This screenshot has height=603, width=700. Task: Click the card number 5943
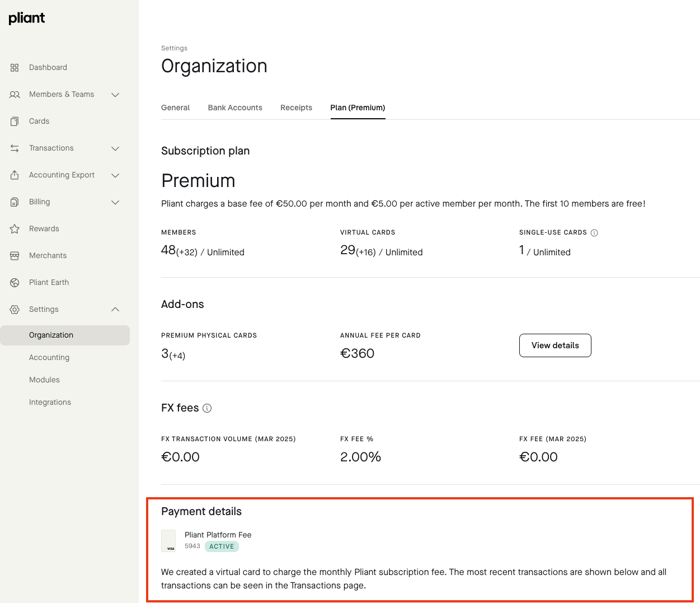pos(192,546)
